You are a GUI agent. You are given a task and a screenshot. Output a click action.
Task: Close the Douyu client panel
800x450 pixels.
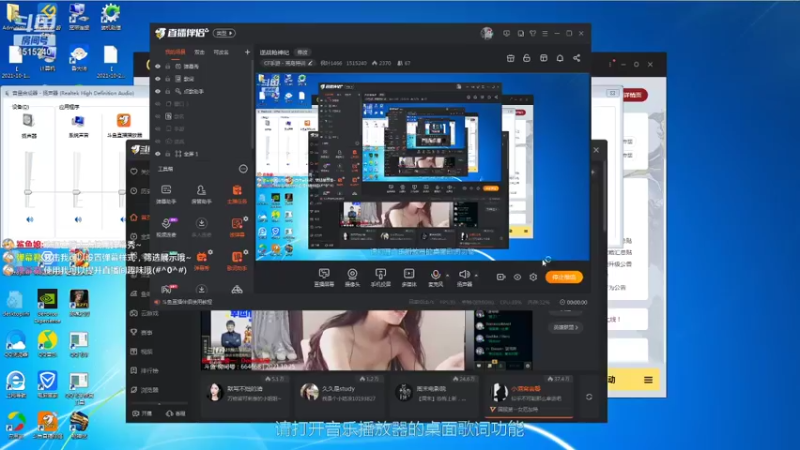coord(596,150)
